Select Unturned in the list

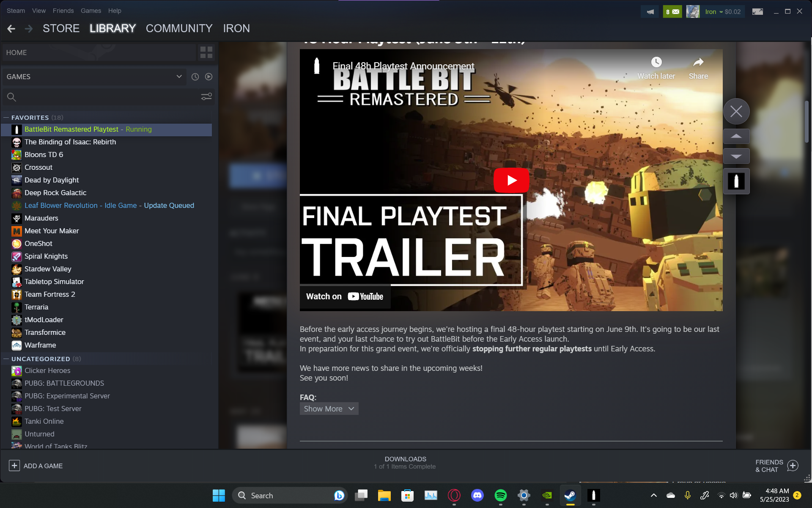pyautogui.click(x=107, y=434)
